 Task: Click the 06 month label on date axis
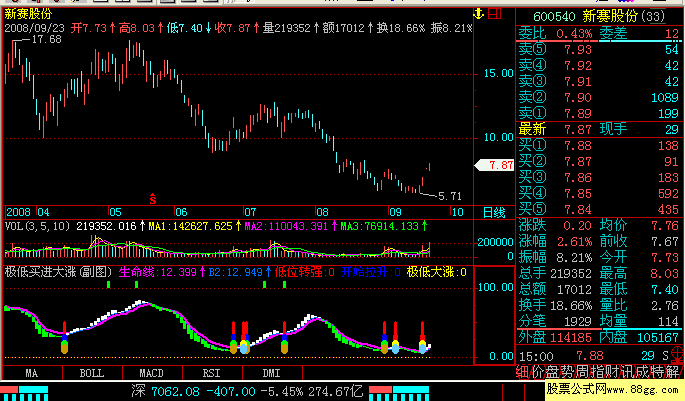click(181, 212)
